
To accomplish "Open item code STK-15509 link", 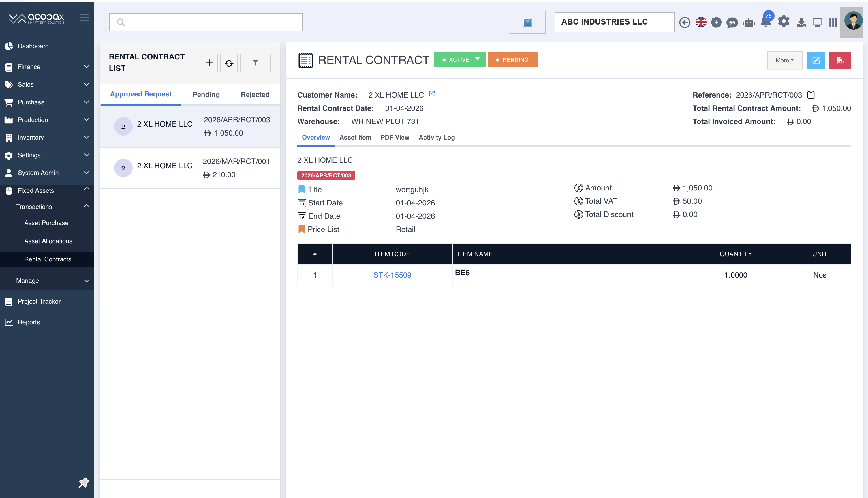I will tap(392, 275).
